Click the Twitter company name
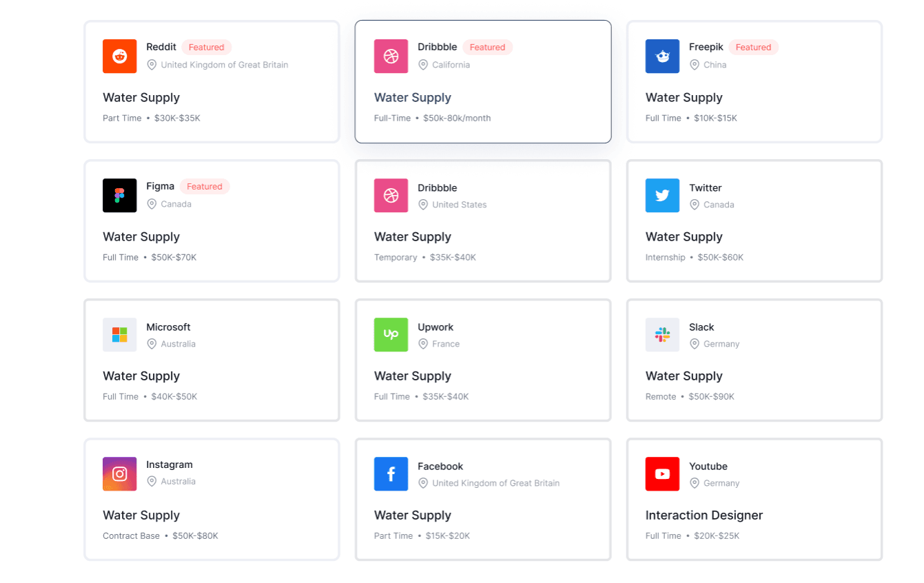924x583 pixels. (706, 188)
